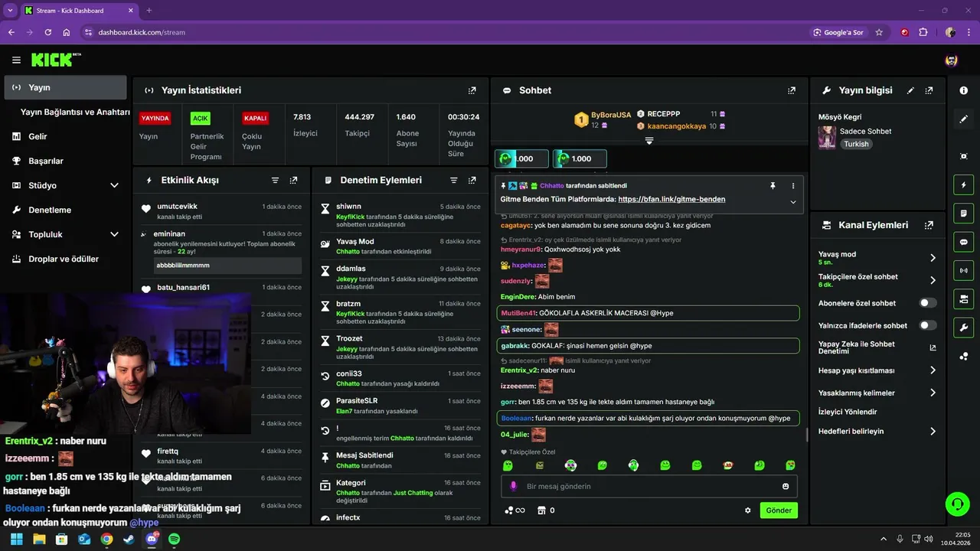Expand the pinned message with the chevron
Screen dimensions: 980x551
[x=792, y=202]
